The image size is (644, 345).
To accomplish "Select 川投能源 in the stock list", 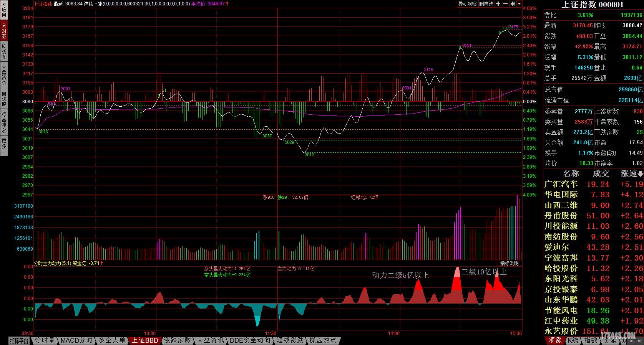I will point(594,226).
